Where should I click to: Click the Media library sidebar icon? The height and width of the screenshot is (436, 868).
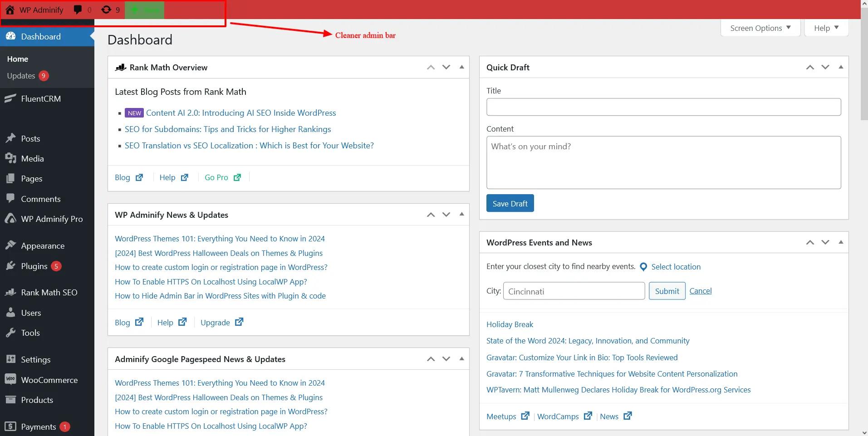tap(10, 158)
